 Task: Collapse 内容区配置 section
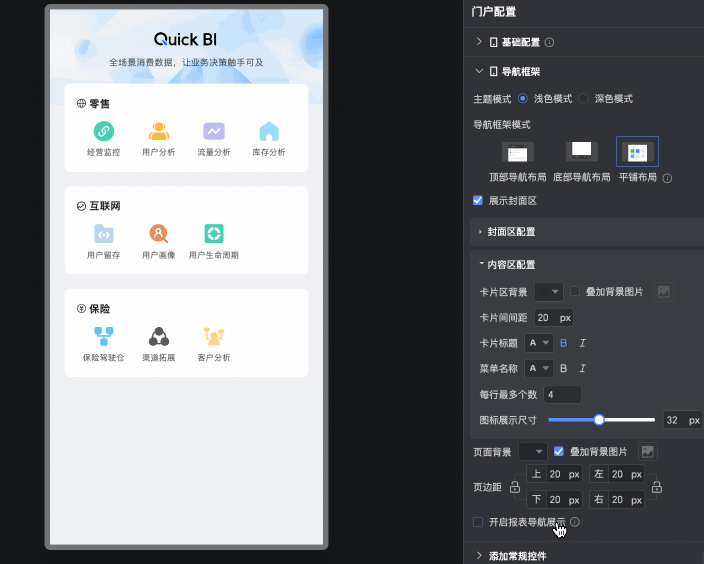(481, 264)
